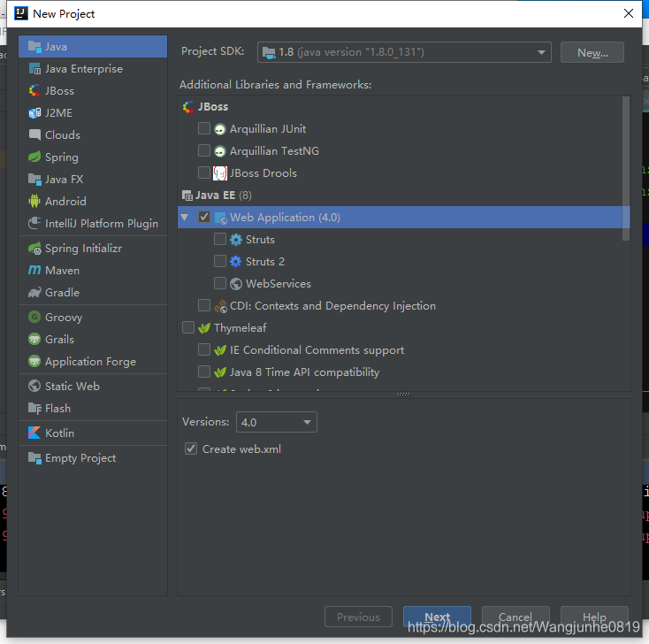This screenshot has width=649, height=644.
Task: Select Static Web project type
Action: pyautogui.click(x=93, y=386)
